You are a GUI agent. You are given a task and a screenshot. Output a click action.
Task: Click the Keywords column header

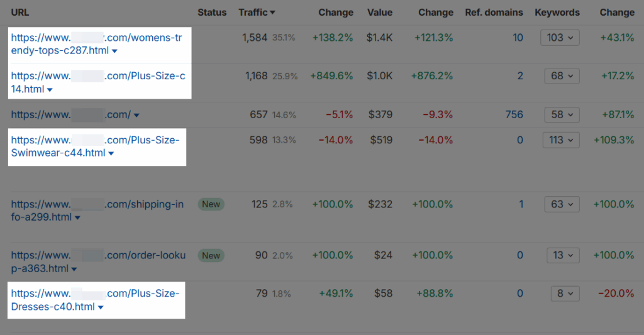point(557,13)
